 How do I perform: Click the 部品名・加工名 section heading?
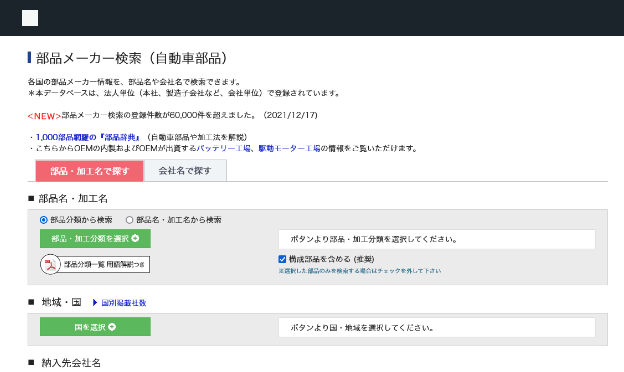pos(73,199)
